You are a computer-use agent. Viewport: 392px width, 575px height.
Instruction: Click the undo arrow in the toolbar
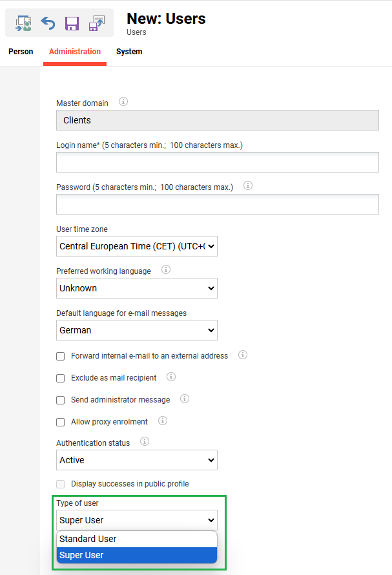(x=46, y=23)
